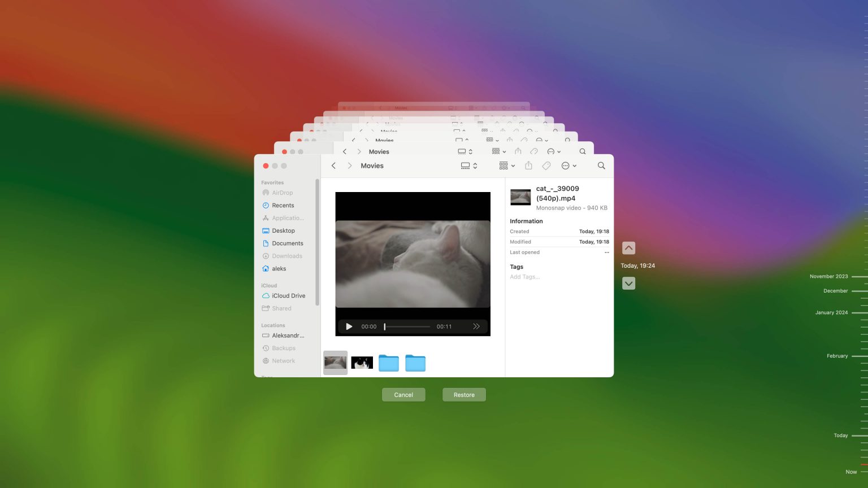The height and width of the screenshot is (488, 868).
Task: Jump to January 2024 on the timeline
Action: click(x=831, y=312)
